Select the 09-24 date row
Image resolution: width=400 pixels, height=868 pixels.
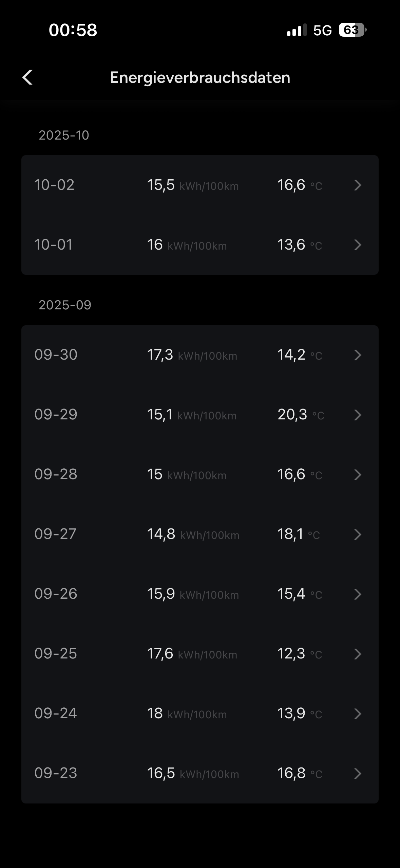56,713
